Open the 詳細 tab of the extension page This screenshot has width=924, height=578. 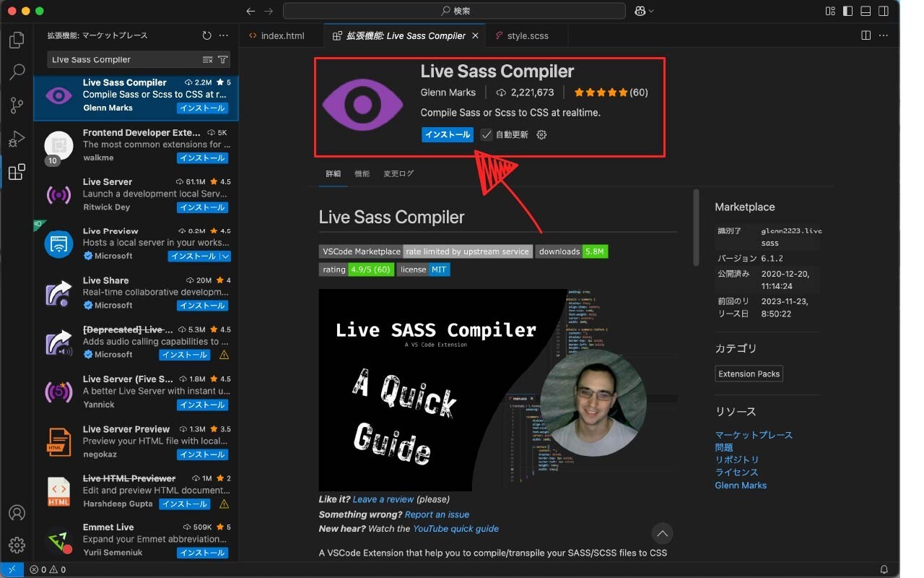(x=333, y=173)
